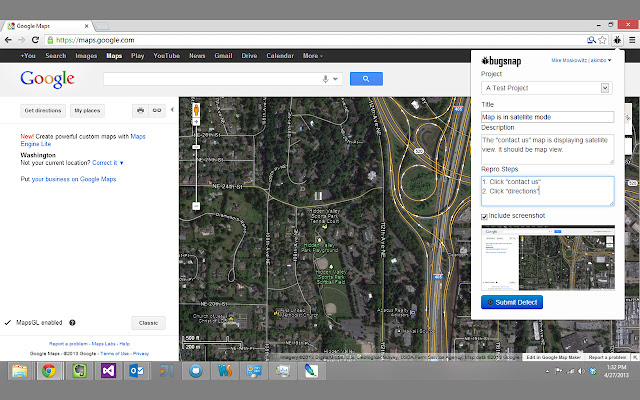Image resolution: width=640 pixels, height=400 pixels.
Task: Open WebStorm from the taskbar
Action: (x=225, y=371)
